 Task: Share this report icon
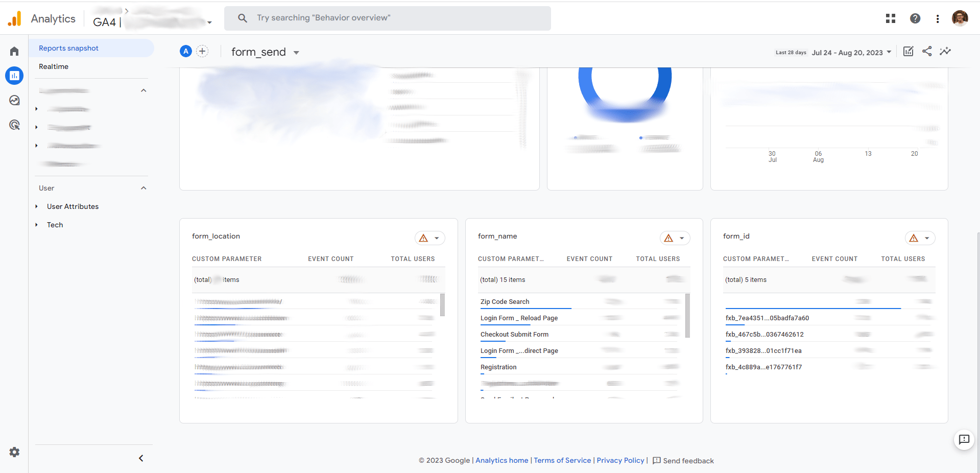tap(927, 51)
